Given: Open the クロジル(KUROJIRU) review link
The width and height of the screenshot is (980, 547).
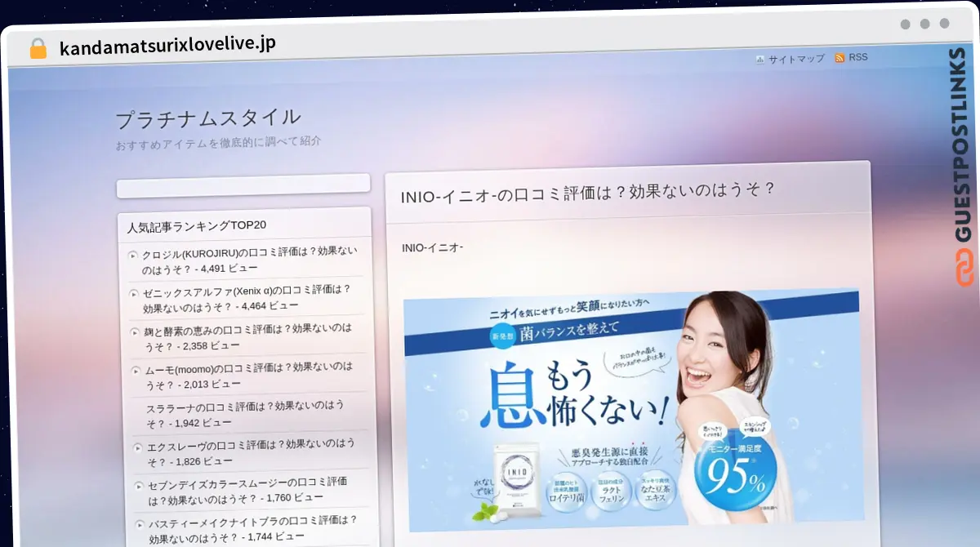Looking at the screenshot, I should point(249,260).
